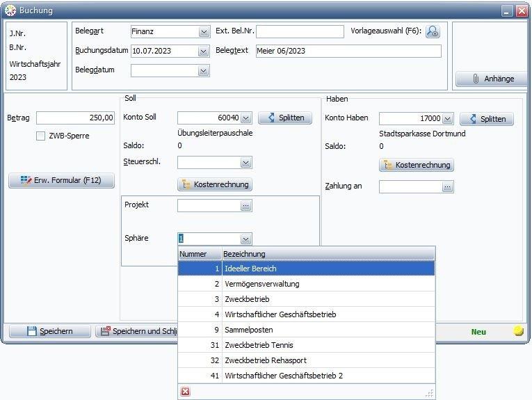This screenshot has height=400, width=532.
Task: Open Kostenrechnung in the Haben section
Action: point(417,165)
